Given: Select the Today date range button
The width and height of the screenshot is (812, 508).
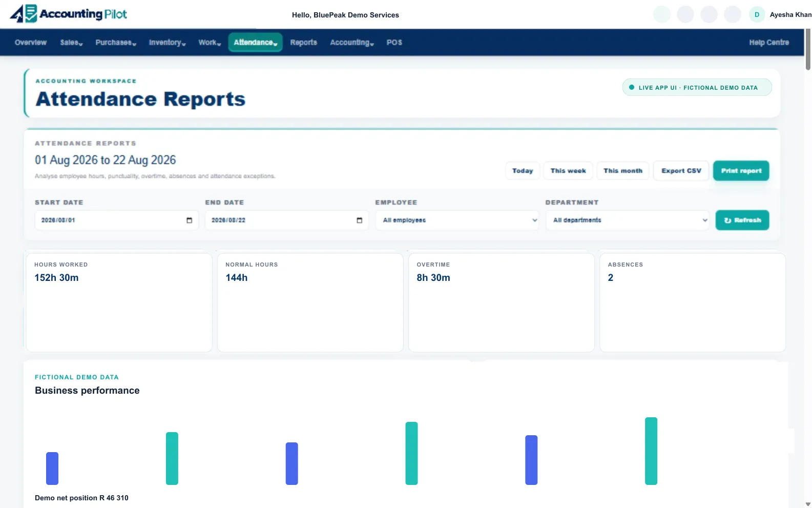Looking at the screenshot, I should pyautogui.click(x=523, y=171).
